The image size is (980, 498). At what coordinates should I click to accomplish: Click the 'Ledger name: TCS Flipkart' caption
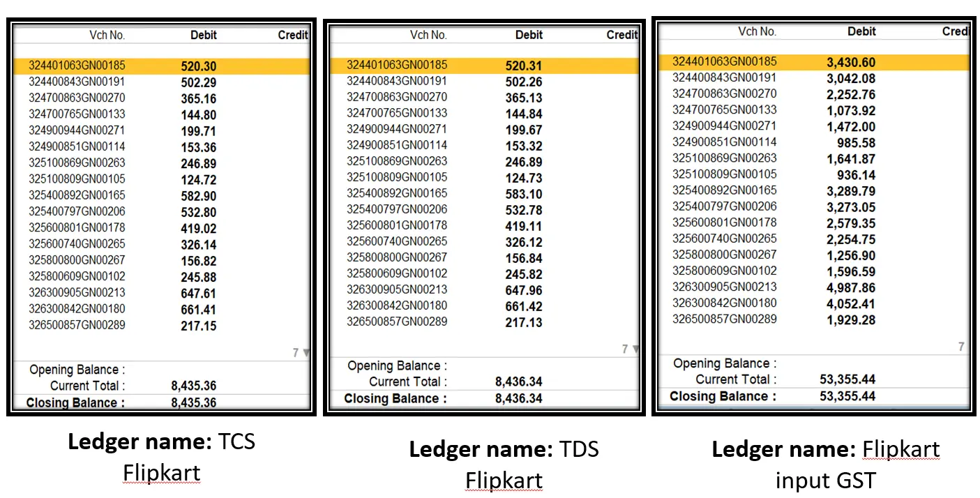(161, 458)
